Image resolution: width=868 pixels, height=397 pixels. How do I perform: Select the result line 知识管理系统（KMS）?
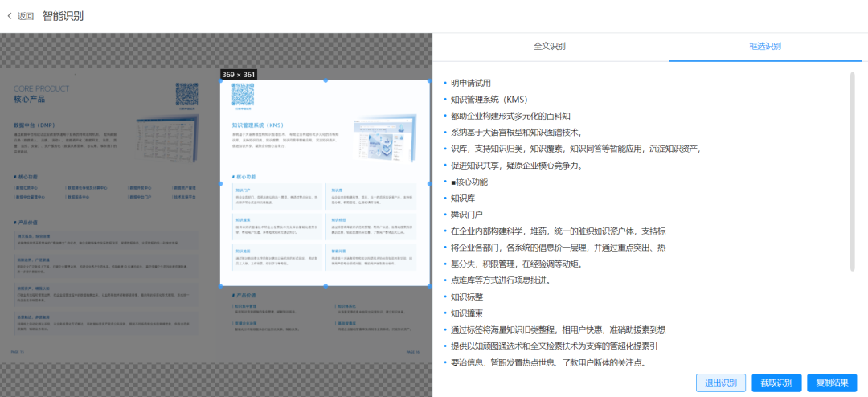[x=489, y=100]
